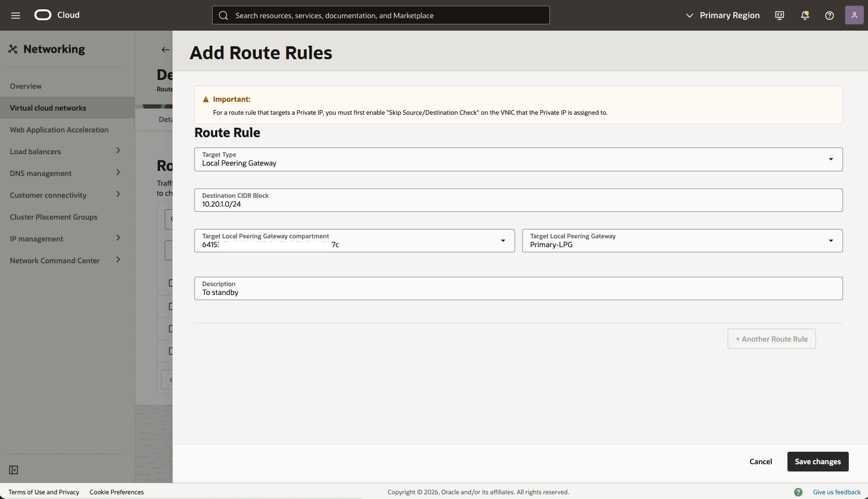Open the Target Local Peering Gateway compartment dropdown
868x499 pixels.
tap(503, 240)
